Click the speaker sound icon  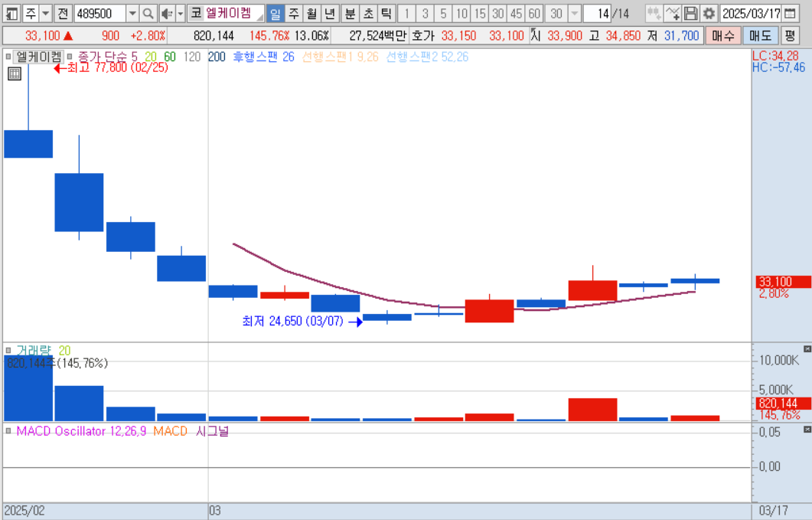coord(166,14)
